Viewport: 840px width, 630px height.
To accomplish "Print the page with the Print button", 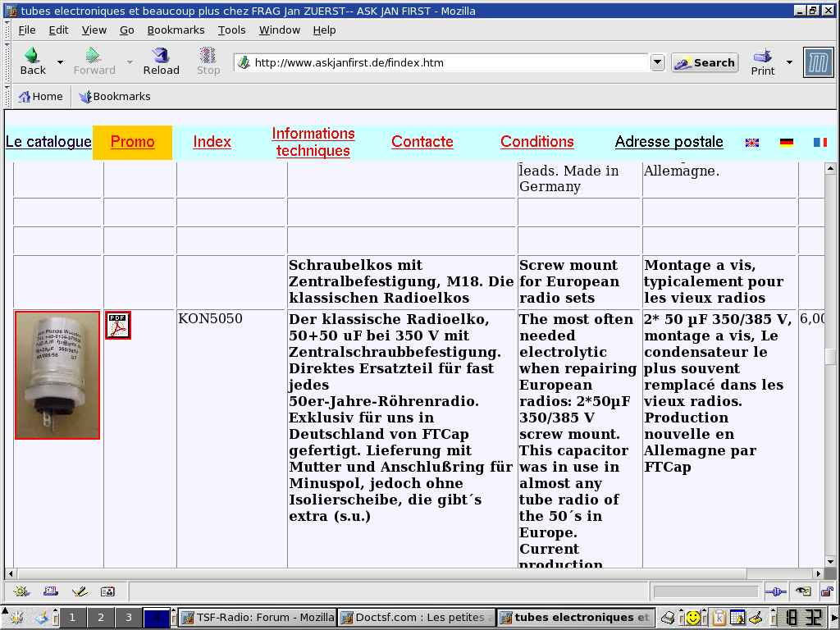I will [x=762, y=62].
